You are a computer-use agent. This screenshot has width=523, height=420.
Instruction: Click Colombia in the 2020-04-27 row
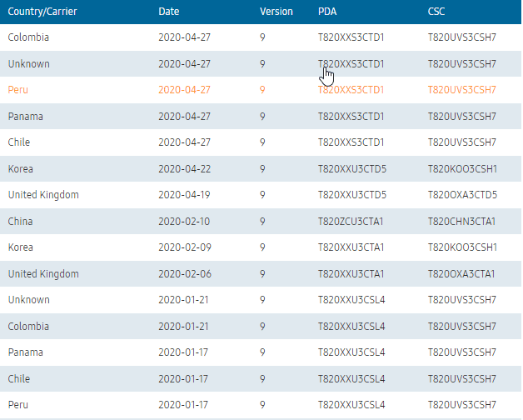point(28,37)
